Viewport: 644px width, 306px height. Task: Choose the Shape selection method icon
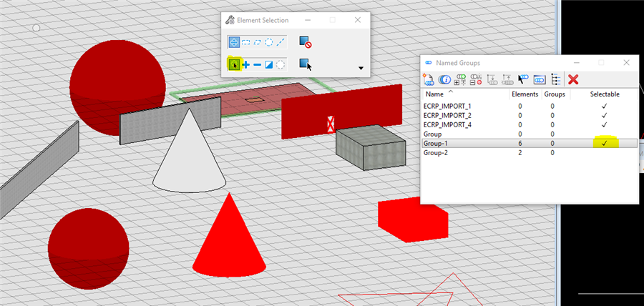click(x=258, y=42)
